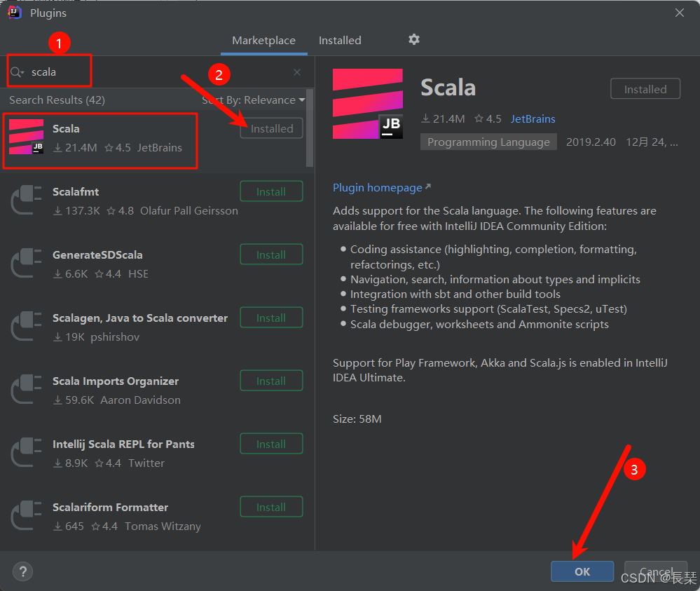700x591 pixels.
Task: Click the Installed button for Scala in list
Action: (271, 128)
